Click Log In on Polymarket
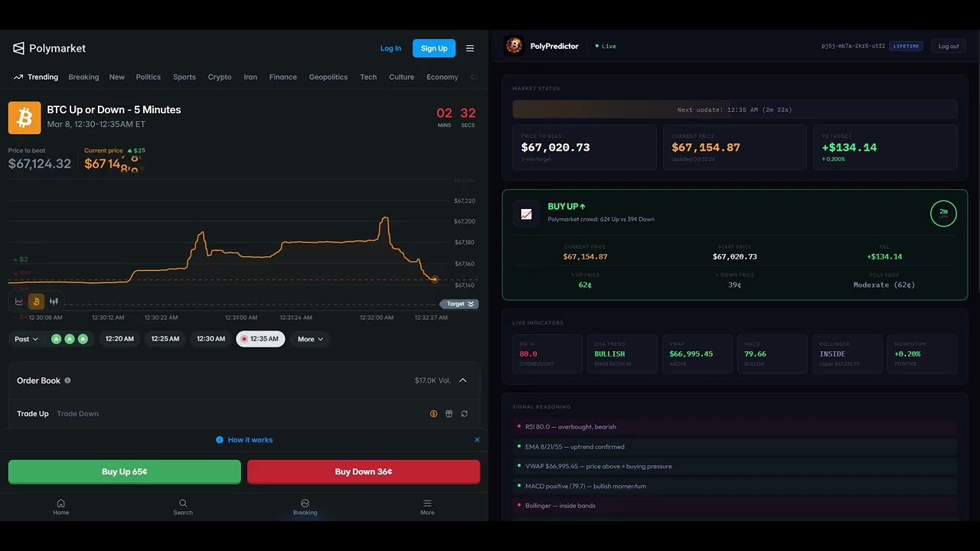The height and width of the screenshot is (551, 980). pos(390,48)
